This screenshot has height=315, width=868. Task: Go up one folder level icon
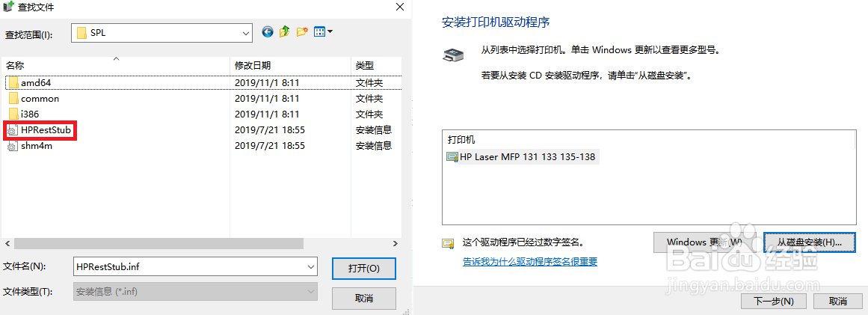point(285,32)
